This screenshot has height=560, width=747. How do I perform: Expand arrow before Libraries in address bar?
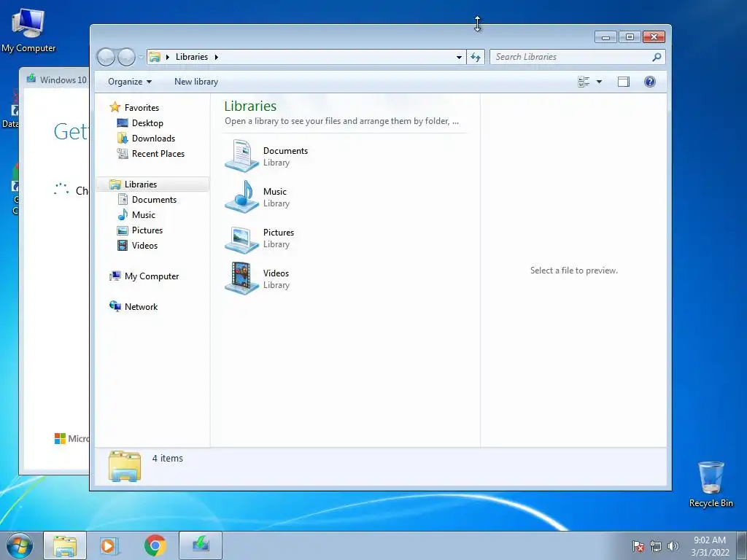tap(167, 57)
